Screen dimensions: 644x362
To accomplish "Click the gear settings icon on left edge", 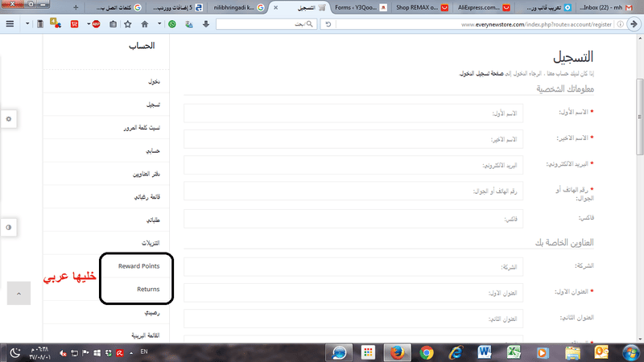I will coord(9,119).
